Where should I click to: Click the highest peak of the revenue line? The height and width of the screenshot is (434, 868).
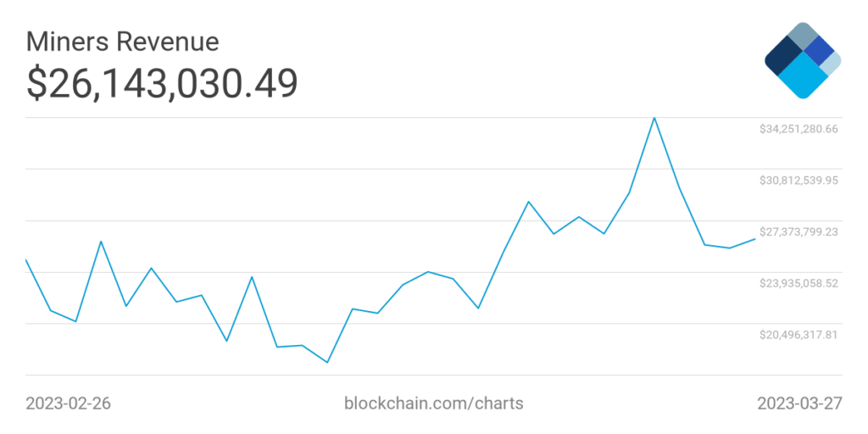[x=654, y=118]
